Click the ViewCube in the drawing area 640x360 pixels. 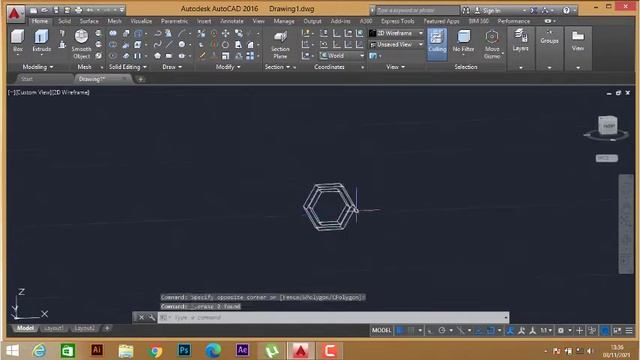tap(607, 125)
